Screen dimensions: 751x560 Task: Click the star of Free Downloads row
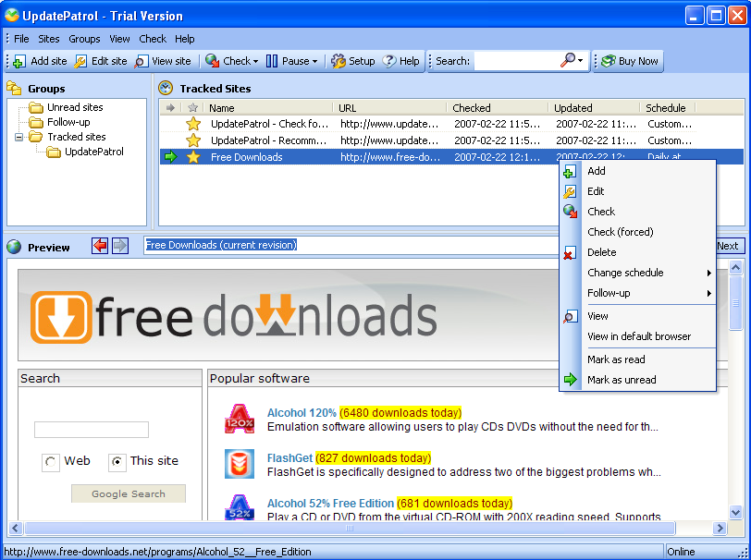(x=193, y=157)
